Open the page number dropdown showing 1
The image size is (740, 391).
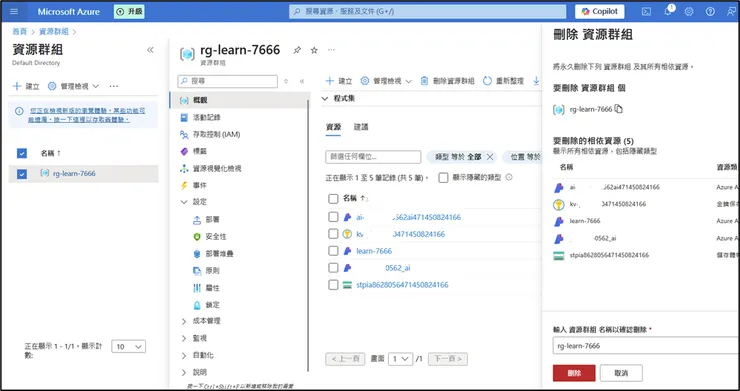click(x=400, y=359)
